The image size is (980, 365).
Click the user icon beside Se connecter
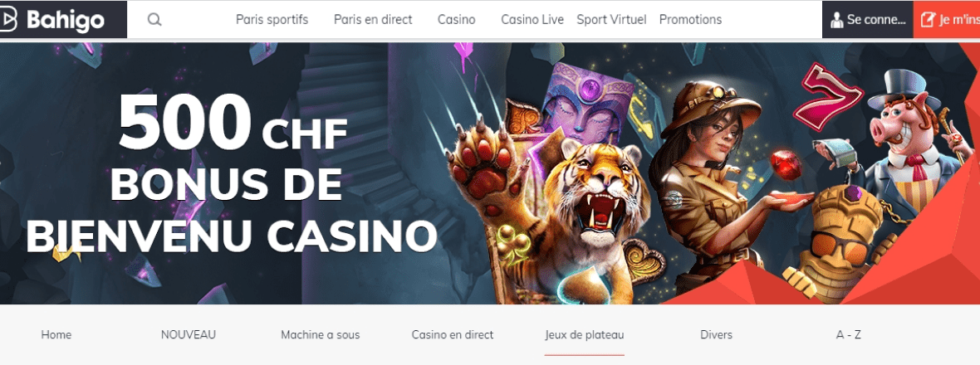[837, 20]
